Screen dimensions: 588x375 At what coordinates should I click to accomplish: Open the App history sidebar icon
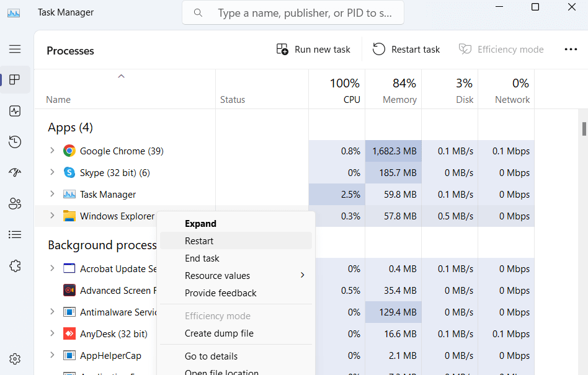[x=15, y=141]
